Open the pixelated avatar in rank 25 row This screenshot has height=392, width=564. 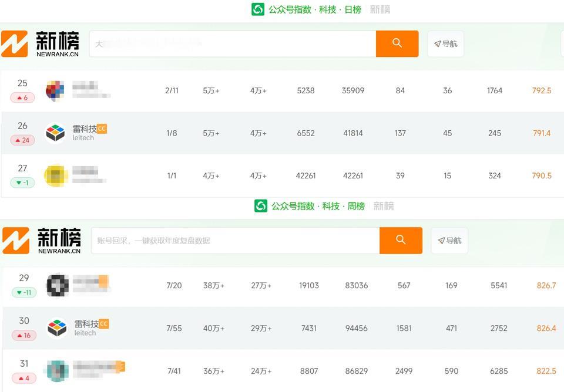[55, 90]
